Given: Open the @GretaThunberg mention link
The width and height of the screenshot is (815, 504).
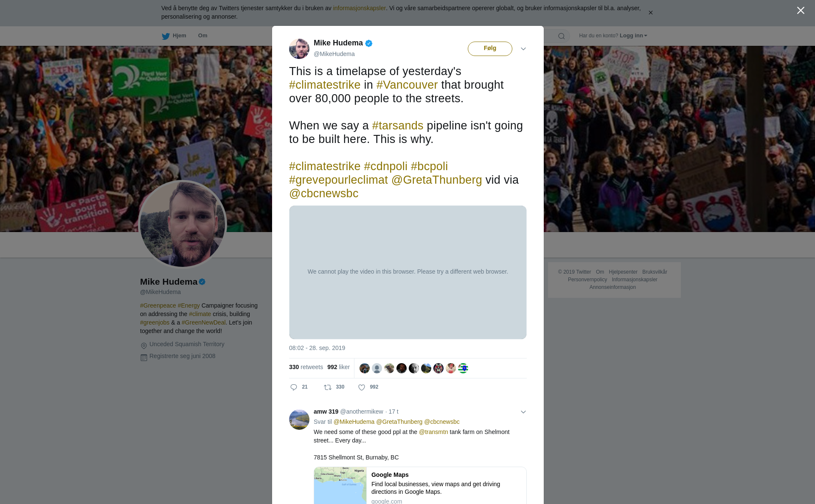Looking at the screenshot, I should (437, 180).
